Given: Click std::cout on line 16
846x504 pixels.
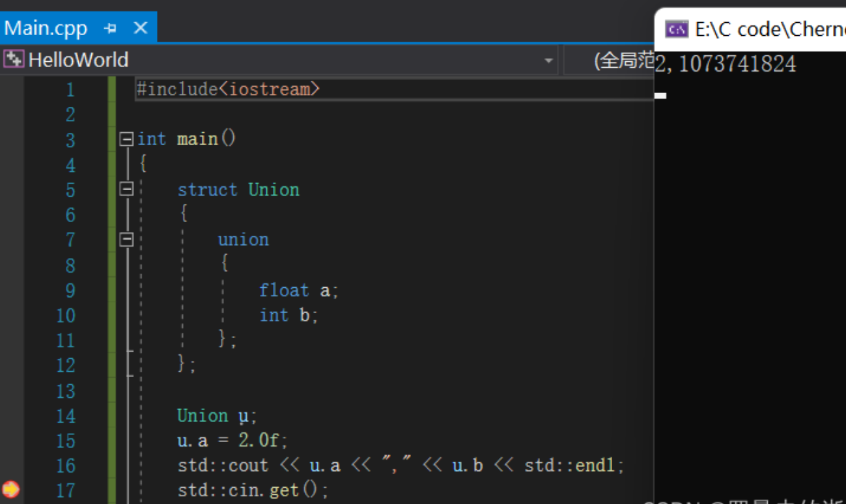Looking at the screenshot, I should (223, 466).
